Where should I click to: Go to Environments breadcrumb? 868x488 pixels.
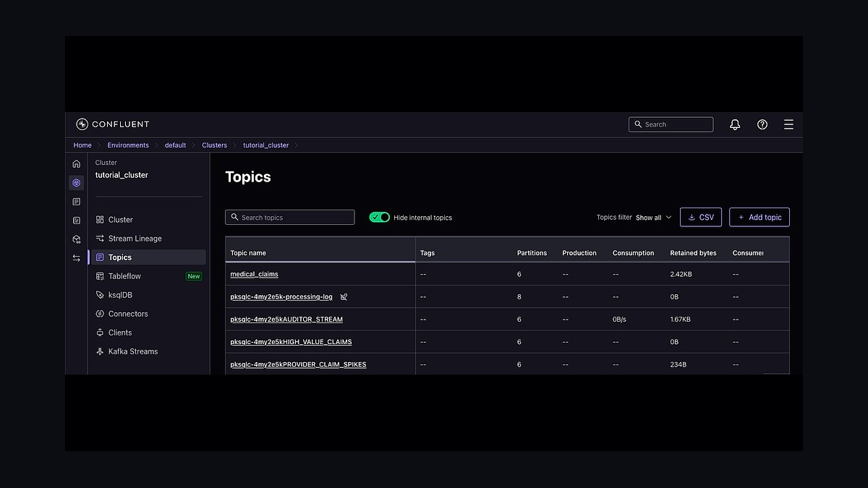point(128,145)
